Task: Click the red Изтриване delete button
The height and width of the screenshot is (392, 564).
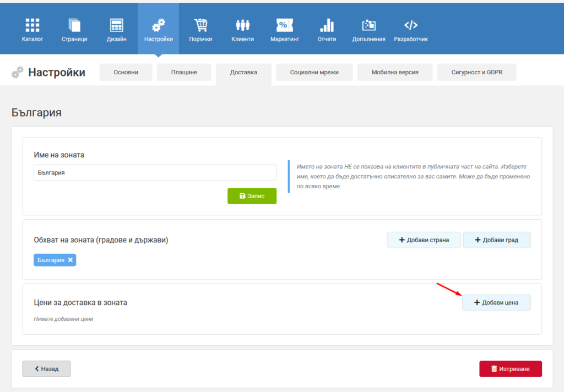Action: (511, 369)
